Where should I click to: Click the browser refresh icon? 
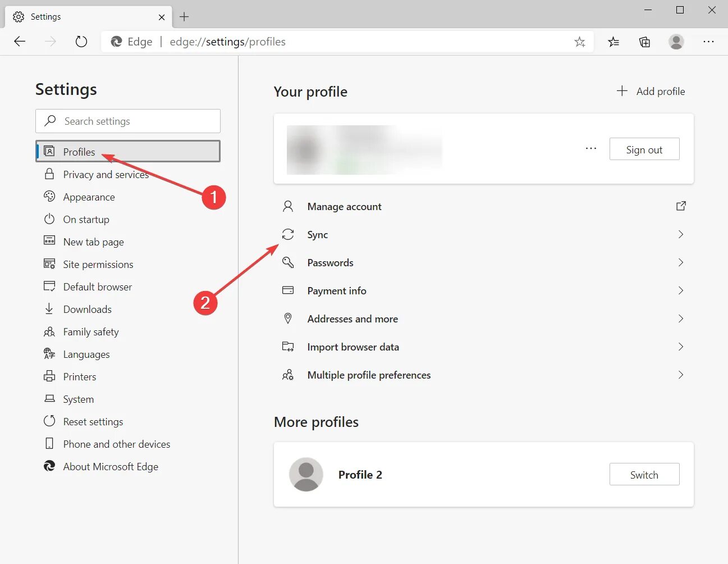coord(81,42)
